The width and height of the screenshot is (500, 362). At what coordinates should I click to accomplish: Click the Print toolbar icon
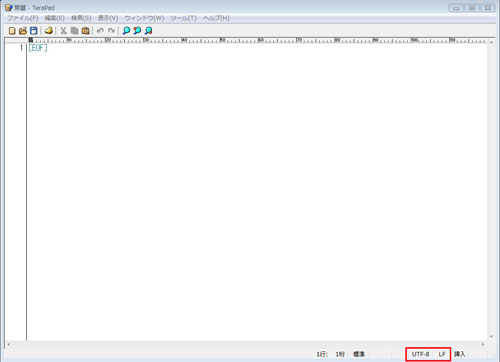pos(49,31)
